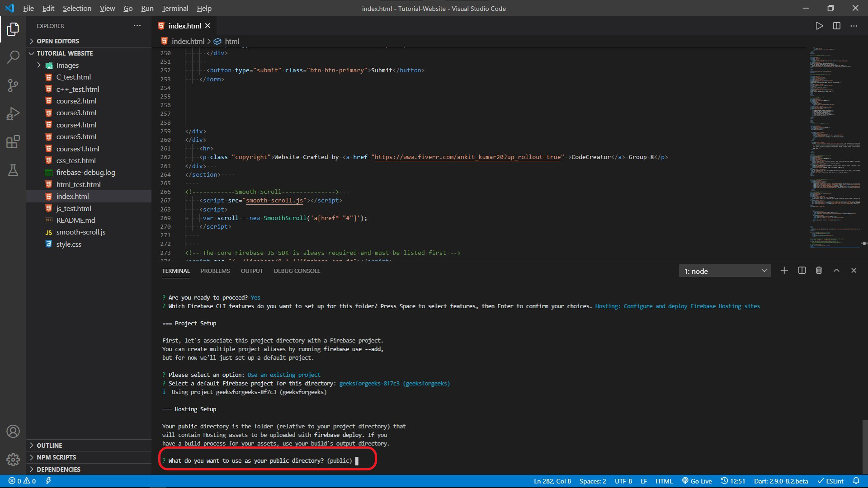Open the Manage gear icon
The width and height of the screenshot is (868, 488).
(x=13, y=460)
